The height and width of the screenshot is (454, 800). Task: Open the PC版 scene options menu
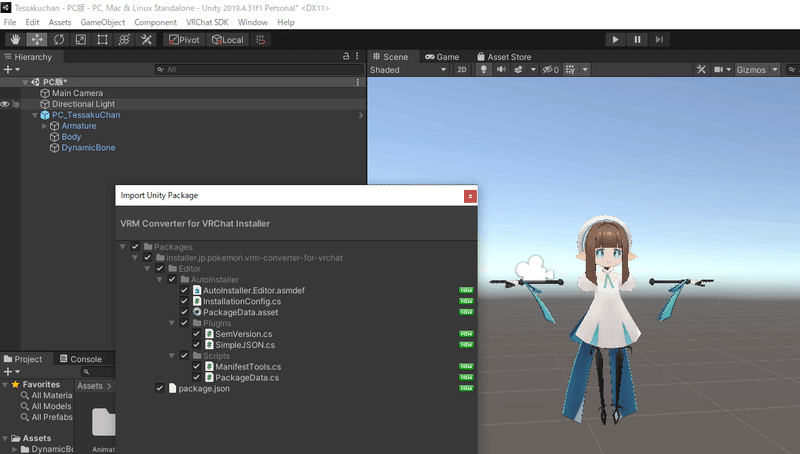tap(358, 82)
